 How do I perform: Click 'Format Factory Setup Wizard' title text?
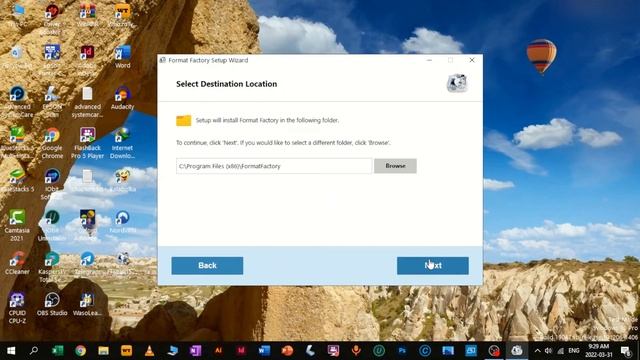(x=208, y=60)
